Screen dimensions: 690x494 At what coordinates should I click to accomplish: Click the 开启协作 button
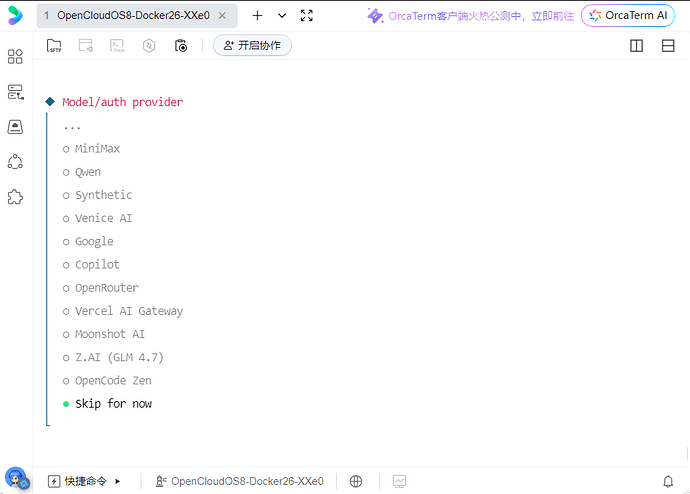click(x=252, y=45)
